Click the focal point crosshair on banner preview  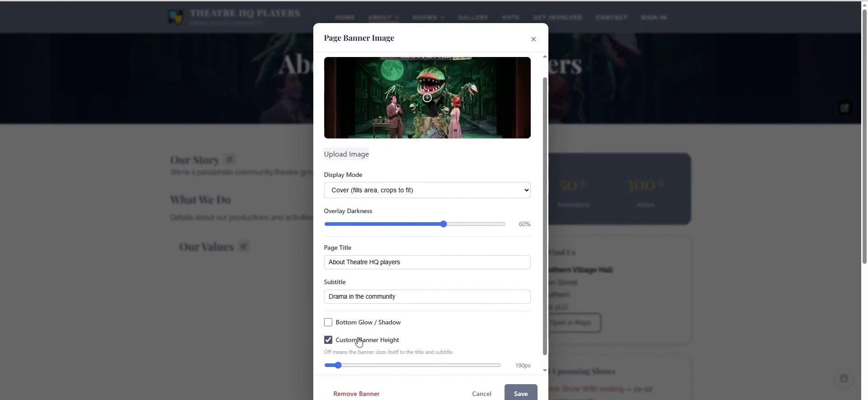(x=427, y=98)
